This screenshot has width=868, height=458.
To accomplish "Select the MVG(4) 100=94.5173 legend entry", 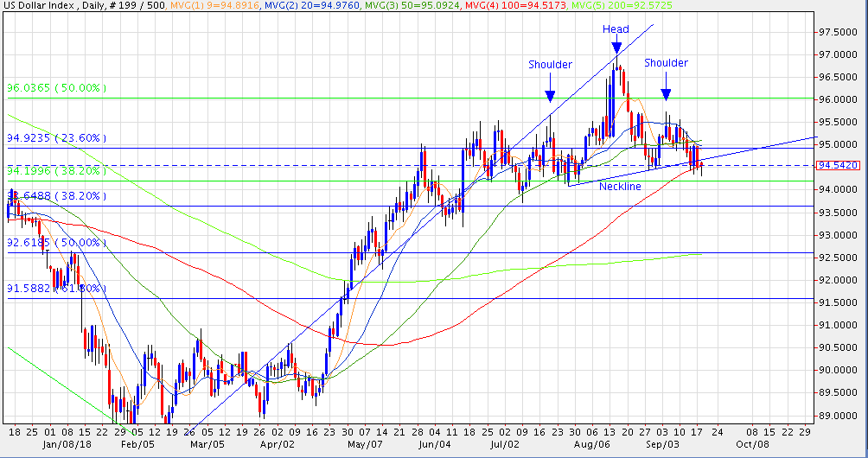I will point(514,5).
